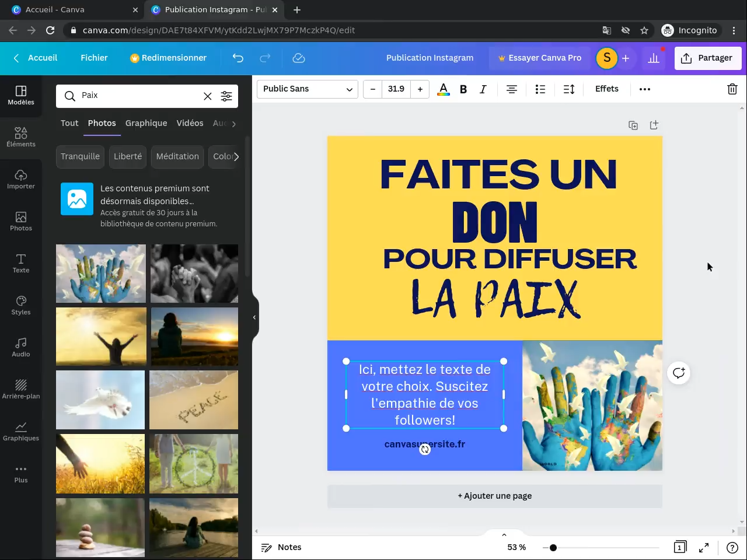Viewport: 747px width, 560px height.
Task: Open the Redimensionner menu
Action: point(168,58)
